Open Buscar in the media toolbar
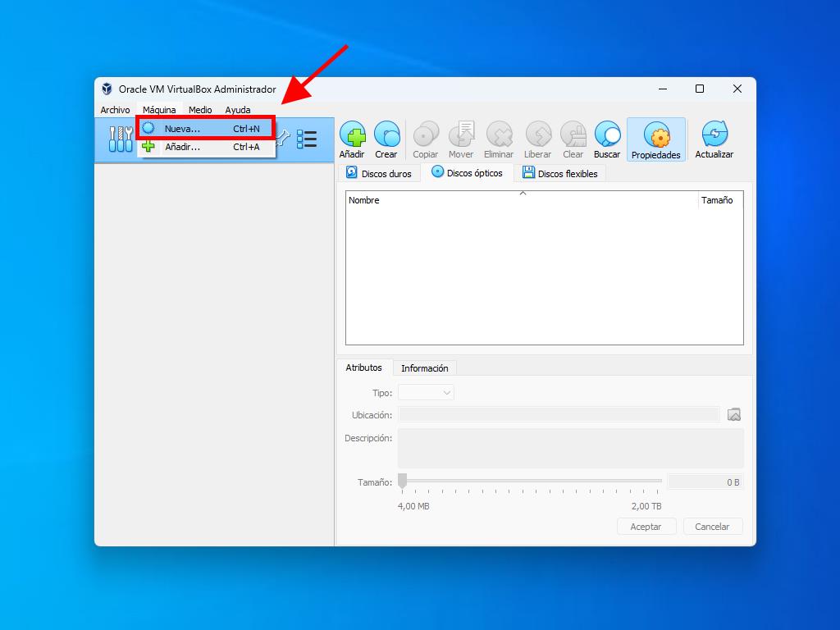840x630 pixels. coord(607,139)
